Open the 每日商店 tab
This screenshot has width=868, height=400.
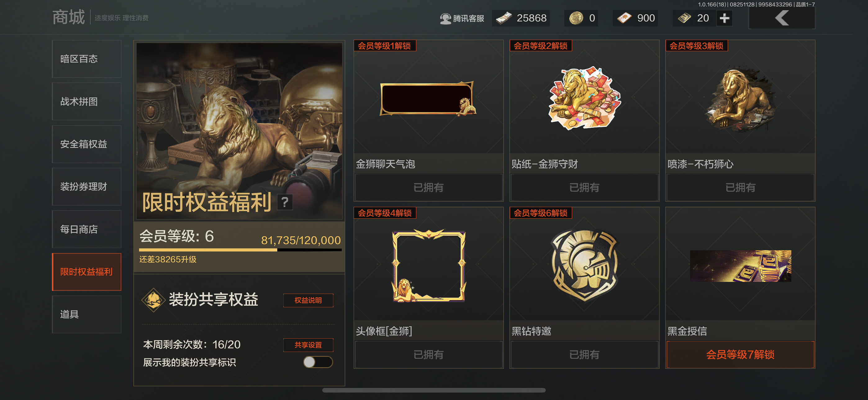(87, 229)
